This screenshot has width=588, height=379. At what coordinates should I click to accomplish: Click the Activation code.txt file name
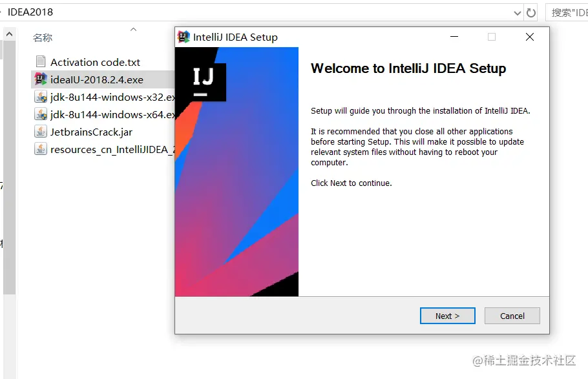(95, 62)
